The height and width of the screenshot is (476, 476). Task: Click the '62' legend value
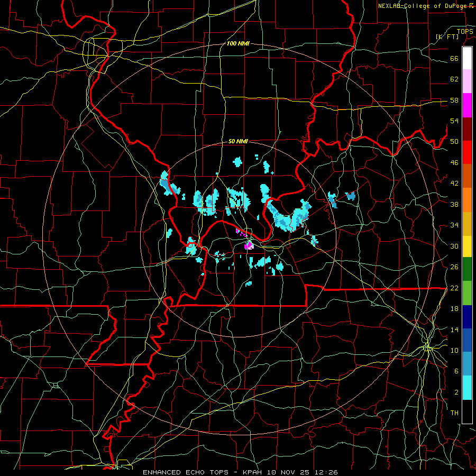(x=454, y=79)
